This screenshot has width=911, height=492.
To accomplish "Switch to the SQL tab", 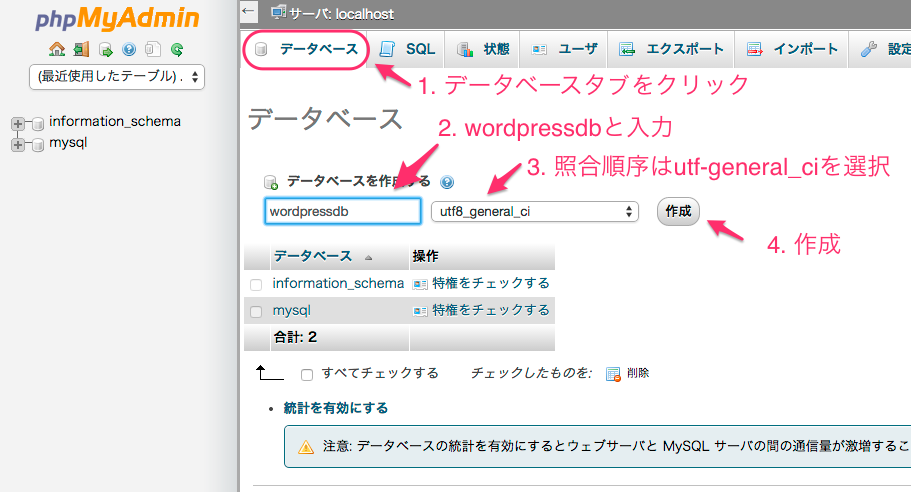I will (407, 49).
